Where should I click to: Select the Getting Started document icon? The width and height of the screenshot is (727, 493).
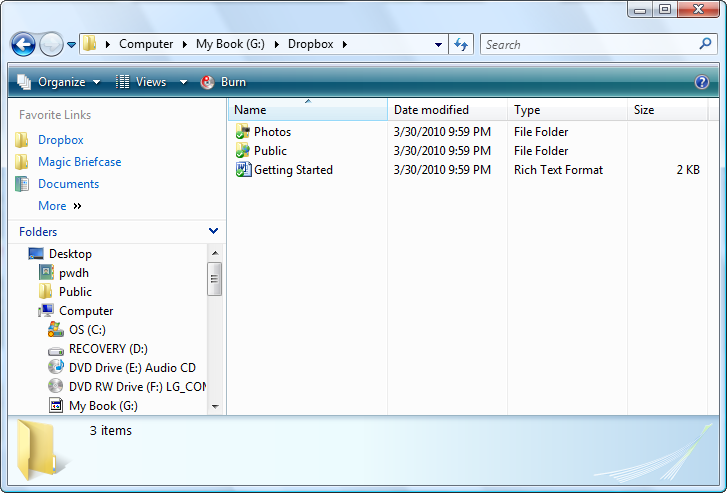click(x=243, y=170)
